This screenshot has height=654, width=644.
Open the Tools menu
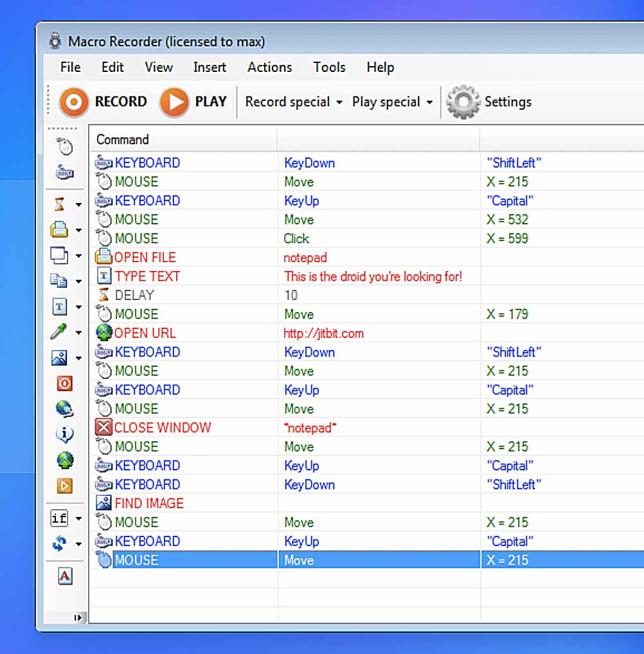click(x=329, y=67)
